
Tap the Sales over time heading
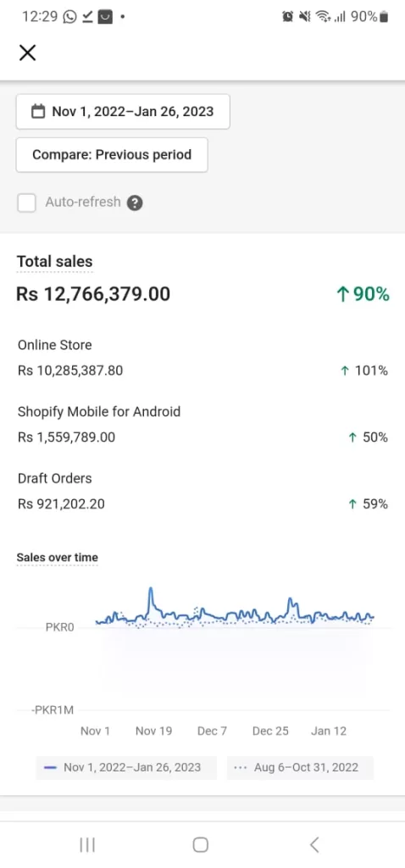pyautogui.click(x=57, y=557)
